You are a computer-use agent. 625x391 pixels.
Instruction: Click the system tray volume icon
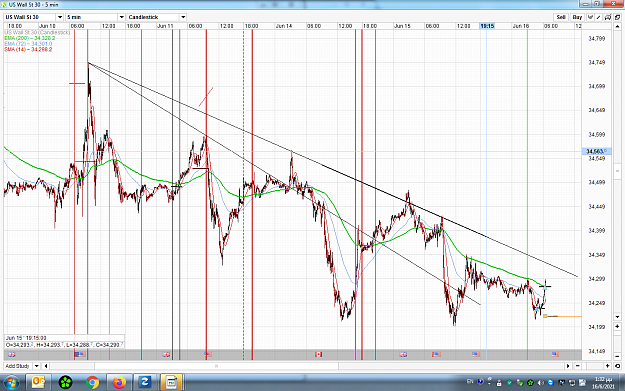point(540,383)
